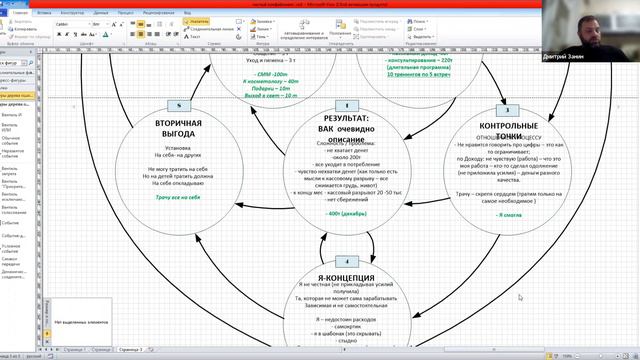Click the connection point X tool icon
The image size is (640, 360).
coord(239,29)
